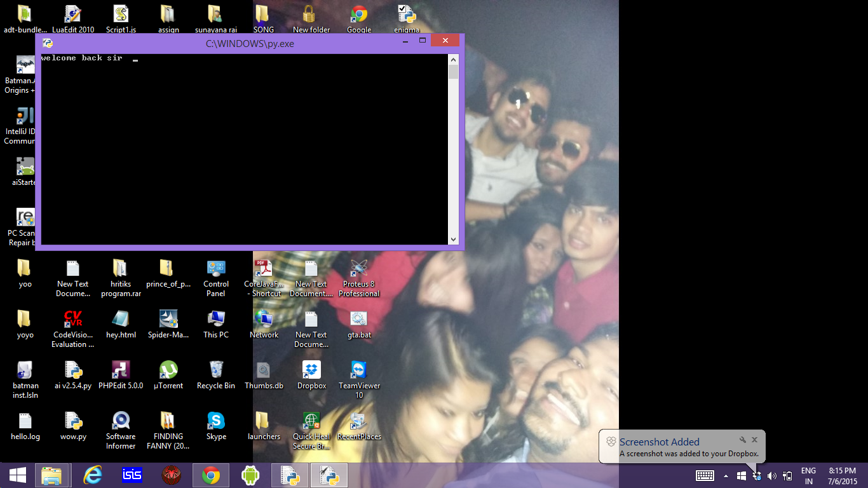Open New Text Document next to yoo folder

[x=73, y=278]
